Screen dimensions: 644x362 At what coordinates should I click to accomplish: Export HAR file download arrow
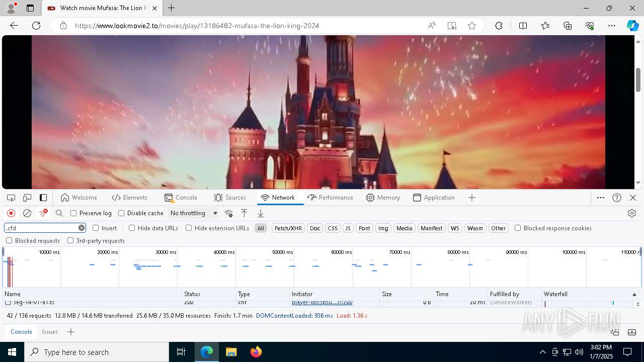[261, 213]
